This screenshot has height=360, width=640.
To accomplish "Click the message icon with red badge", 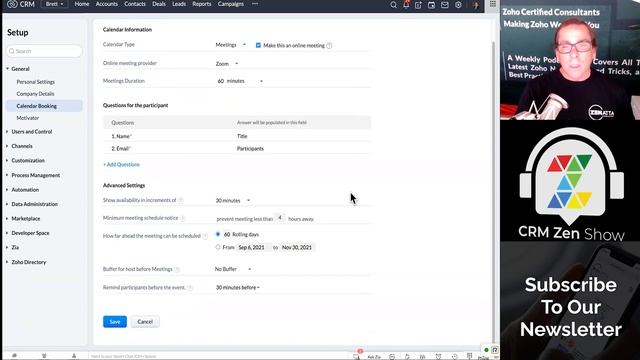I will click(357, 356).
